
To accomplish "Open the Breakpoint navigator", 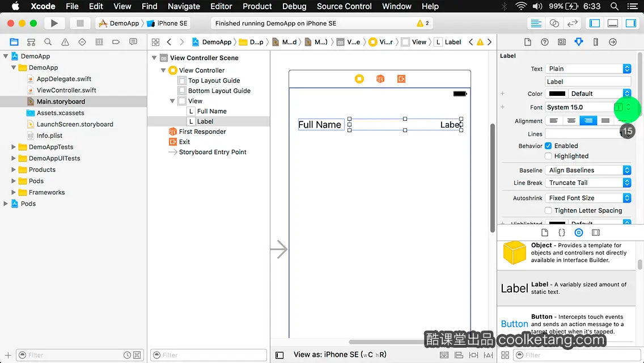I will (116, 42).
